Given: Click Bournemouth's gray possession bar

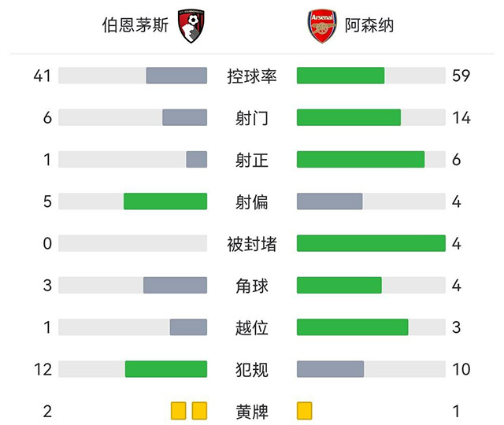Looking at the screenshot, I should (176, 76).
